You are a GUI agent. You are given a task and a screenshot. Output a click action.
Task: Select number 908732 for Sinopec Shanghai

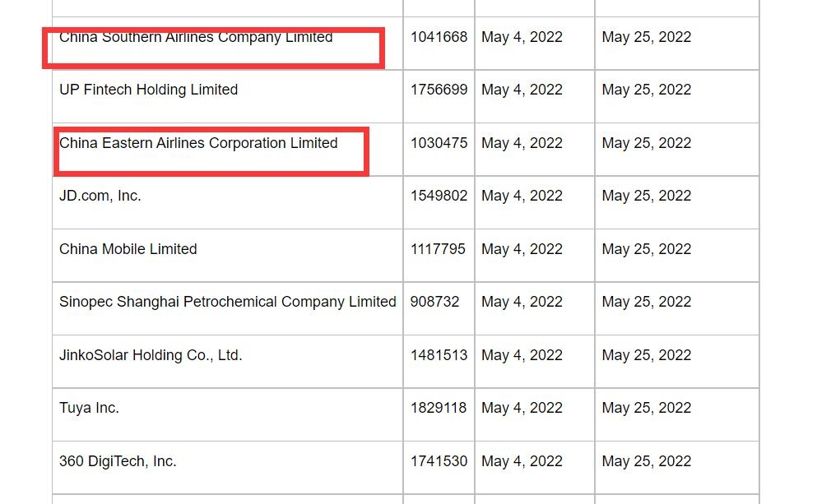click(x=434, y=302)
